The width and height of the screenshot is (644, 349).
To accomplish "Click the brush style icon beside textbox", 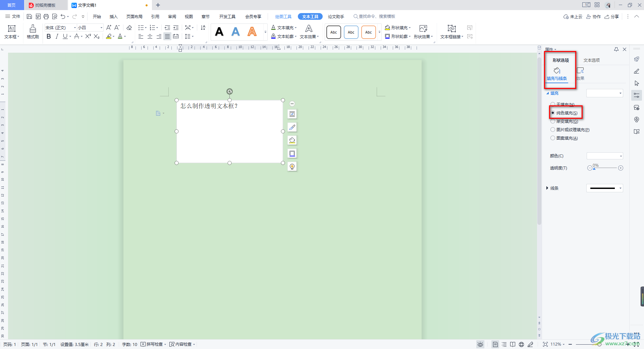I will coord(292,127).
